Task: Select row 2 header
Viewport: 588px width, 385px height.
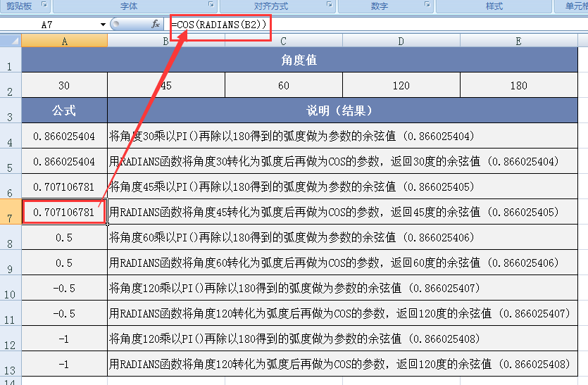Action: [11, 85]
